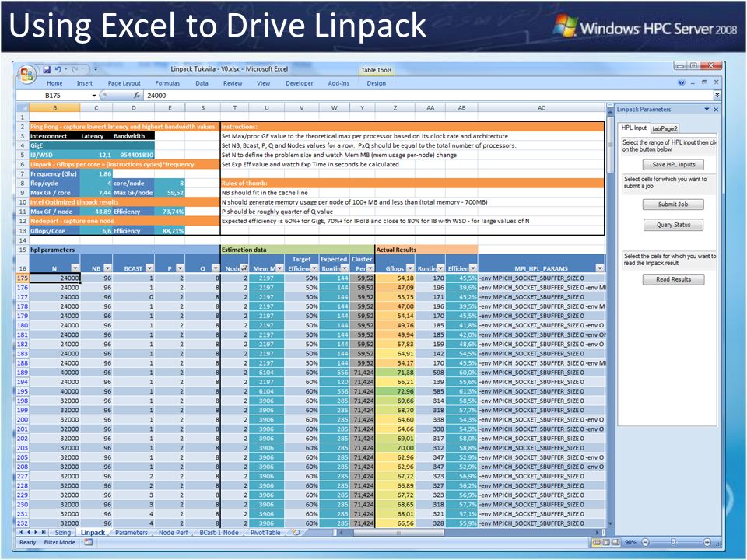The width and height of the screenshot is (747, 560).
Task: Open the Parameters sheet tab
Action: tap(132, 532)
